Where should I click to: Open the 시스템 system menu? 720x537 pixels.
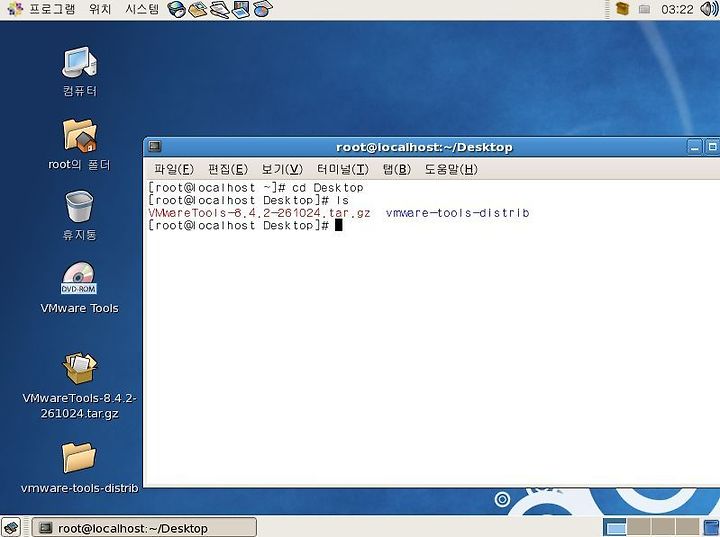[142, 9]
